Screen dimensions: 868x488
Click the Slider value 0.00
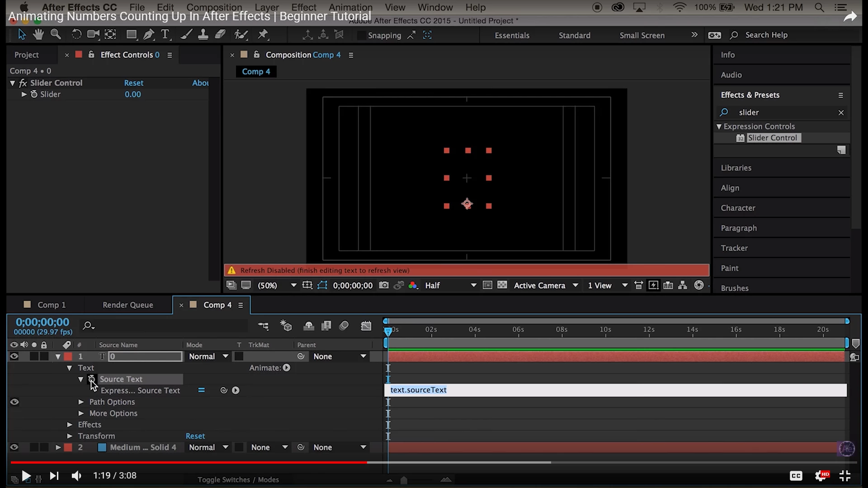coord(132,94)
